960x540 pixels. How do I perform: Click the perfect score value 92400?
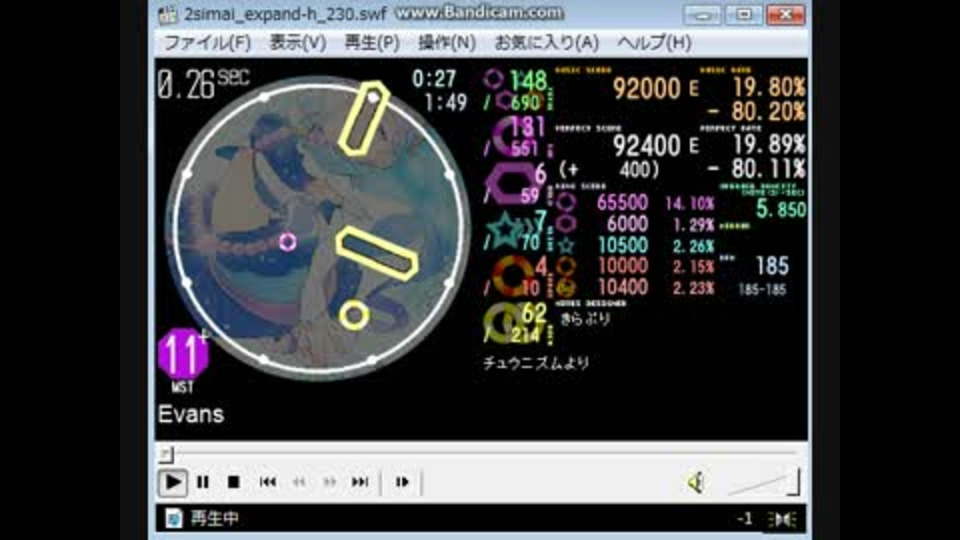coord(647,146)
